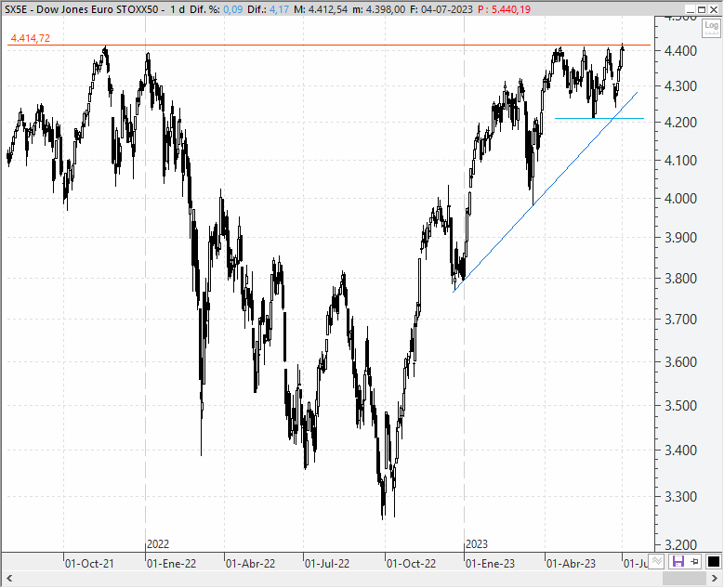This screenshot has width=724, height=588.
Task: Maximize the chart window
Action: point(702,9)
